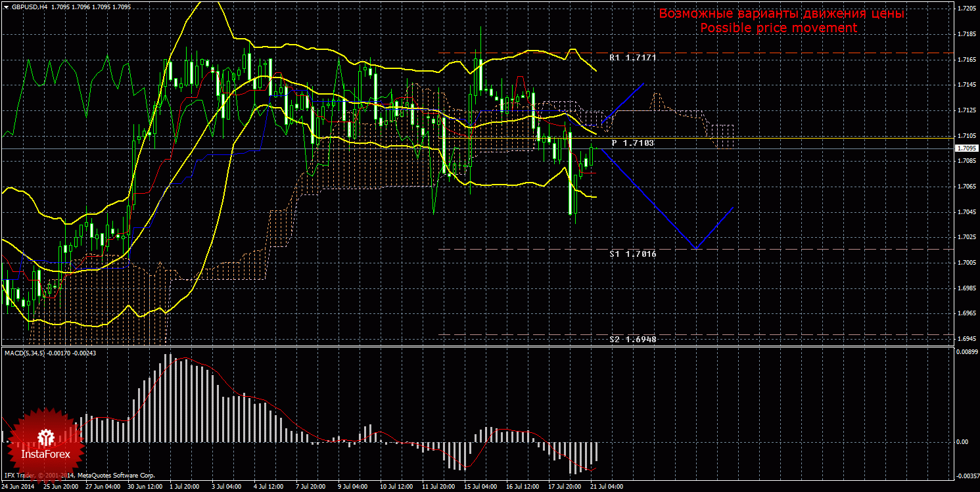Viewport: 980px width, 492px height.
Task: Click the 11 Jul 20:00 time label
Action: click(x=438, y=487)
